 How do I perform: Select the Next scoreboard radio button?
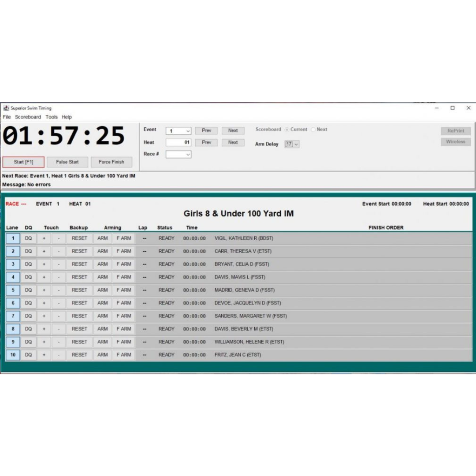(313, 130)
